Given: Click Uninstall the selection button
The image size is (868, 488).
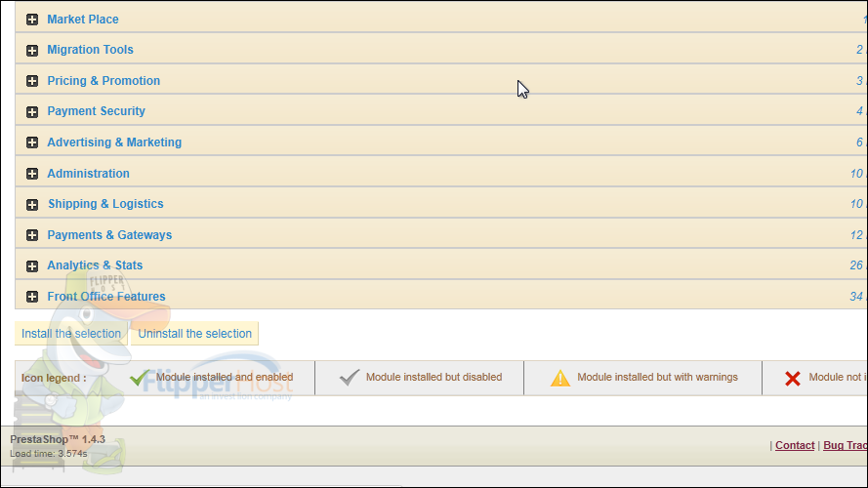Looking at the screenshot, I should click(195, 334).
